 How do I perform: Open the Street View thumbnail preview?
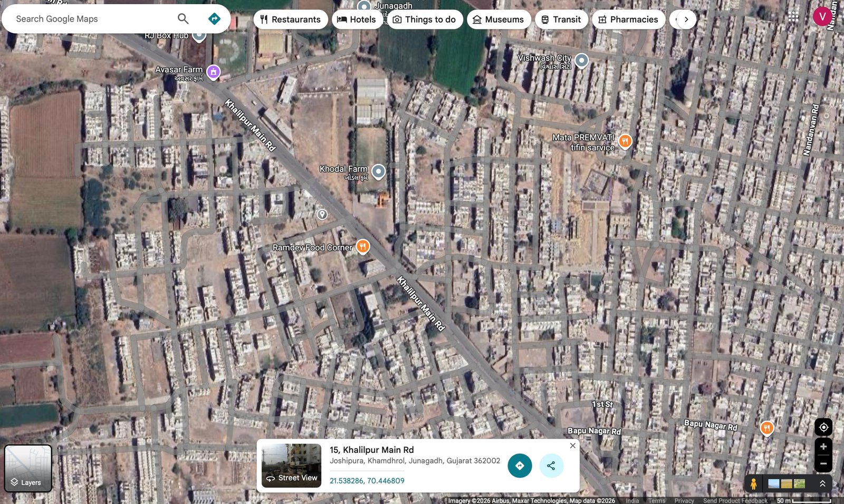click(292, 465)
